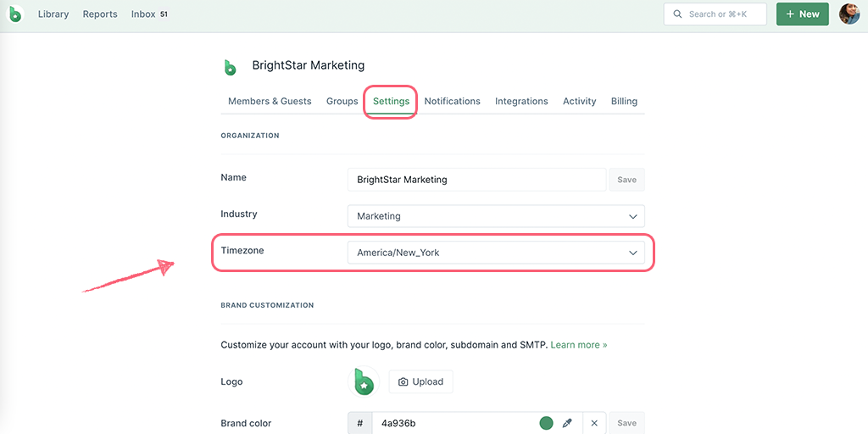The width and height of the screenshot is (868, 434).
Task: Open the Groups tab
Action: click(x=342, y=102)
